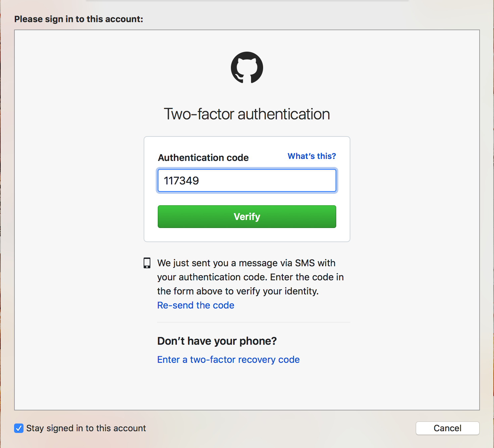Dismiss the dialog with Cancel
Viewport: 494px width, 448px height.
tap(448, 428)
